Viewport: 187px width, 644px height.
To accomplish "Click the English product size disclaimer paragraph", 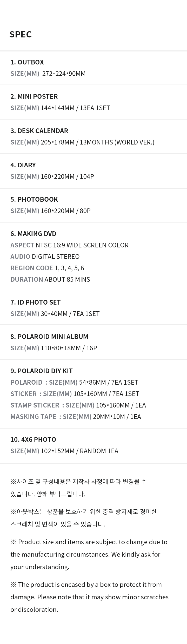I will (89, 554).
